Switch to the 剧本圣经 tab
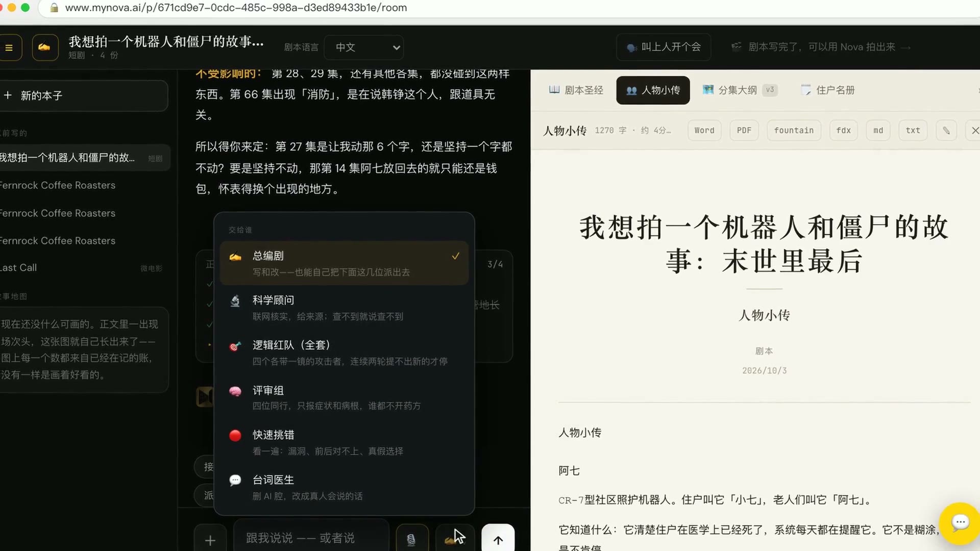The width and height of the screenshot is (980, 551). 576,90
